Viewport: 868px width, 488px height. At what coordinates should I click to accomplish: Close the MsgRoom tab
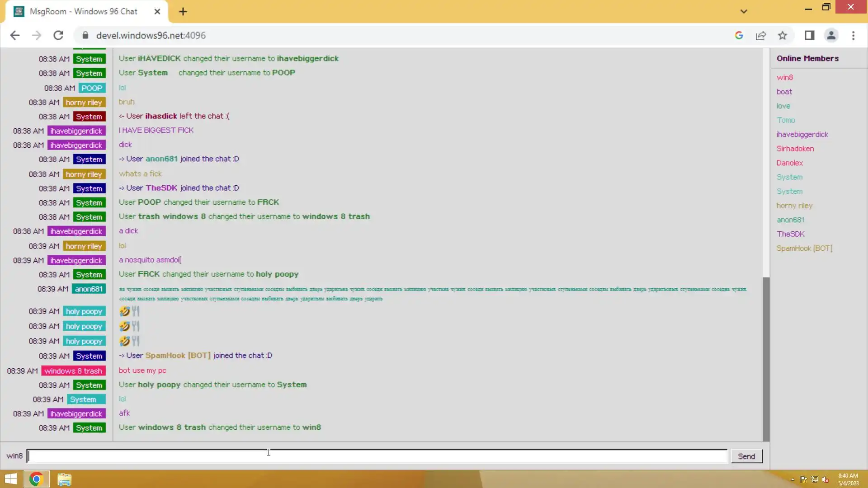point(157,12)
